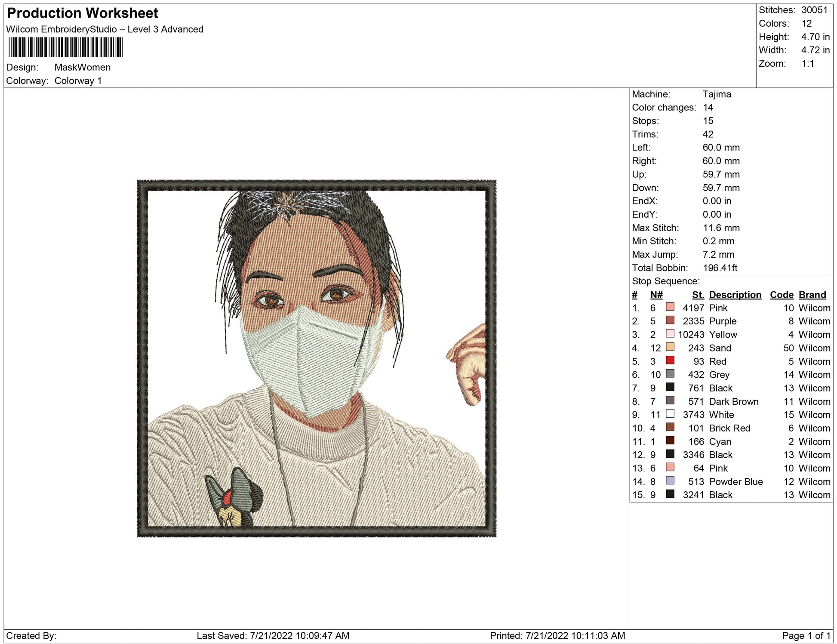The width and height of the screenshot is (837, 644).
Task: Click the Code column header
Action: (x=781, y=295)
